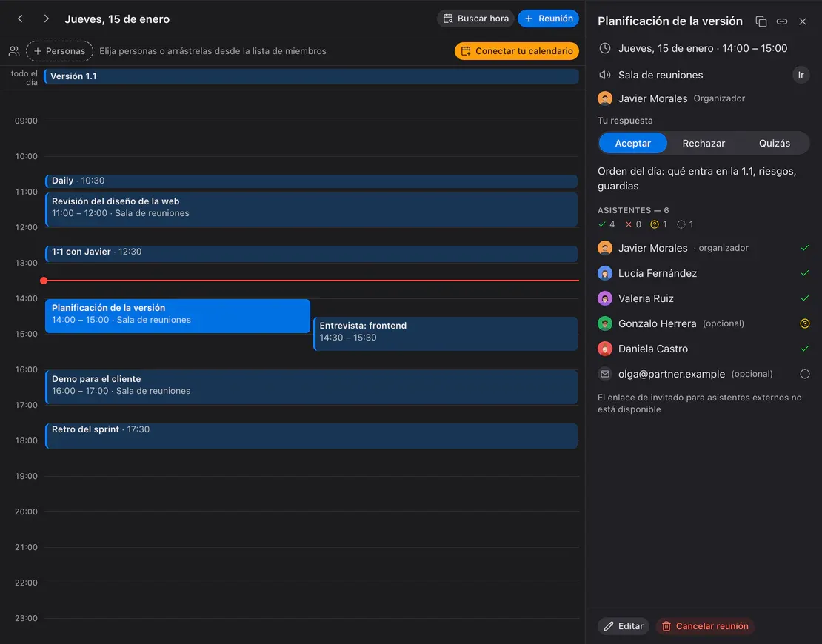The image size is (822, 644).
Task: Click the Editar button
Action: [x=624, y=626]
